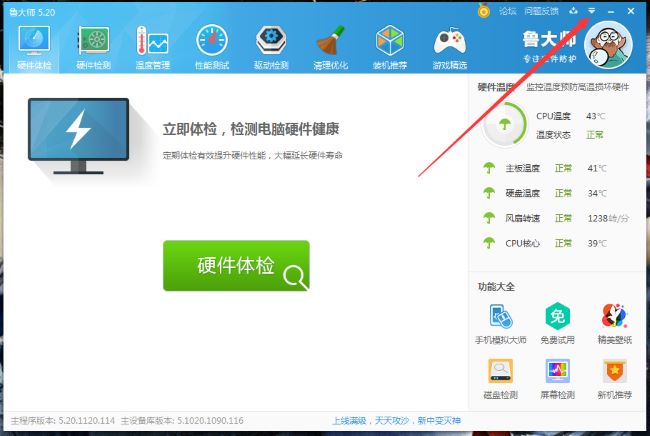Open the 温度管理 tab
Screen dimensions: 650x436
pos(153,47)
